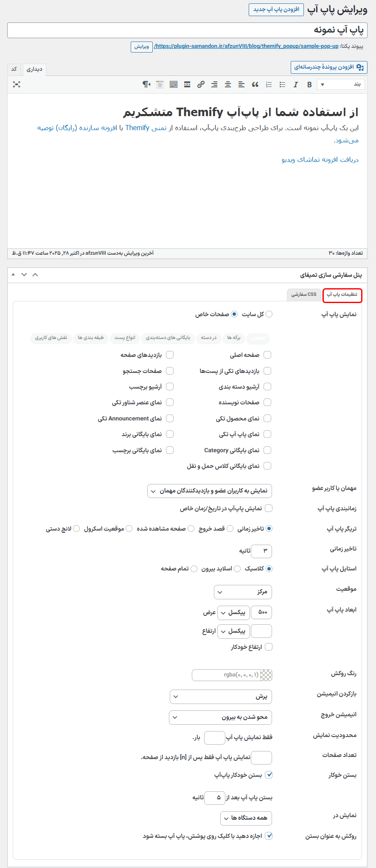Click the shortcode generator icon
376x868 pixels.
pyautogui.click(x=160, y=85)
